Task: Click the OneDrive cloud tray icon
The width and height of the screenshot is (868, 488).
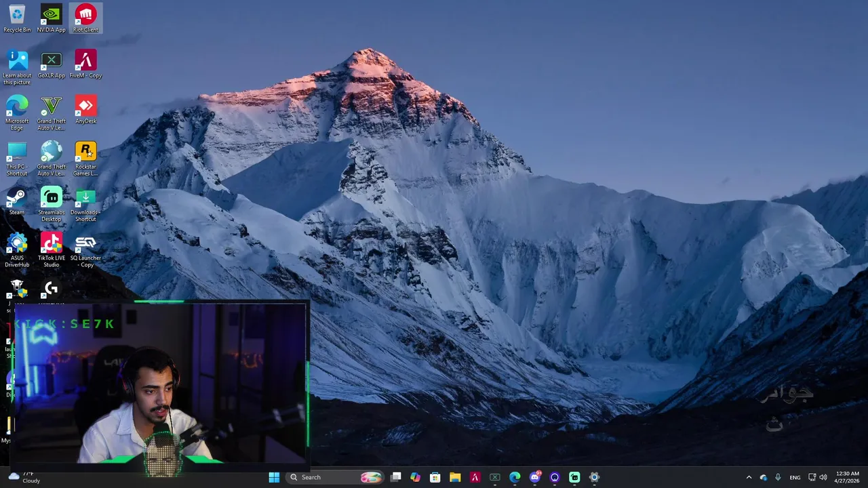Action: click(x=764, y=477)
